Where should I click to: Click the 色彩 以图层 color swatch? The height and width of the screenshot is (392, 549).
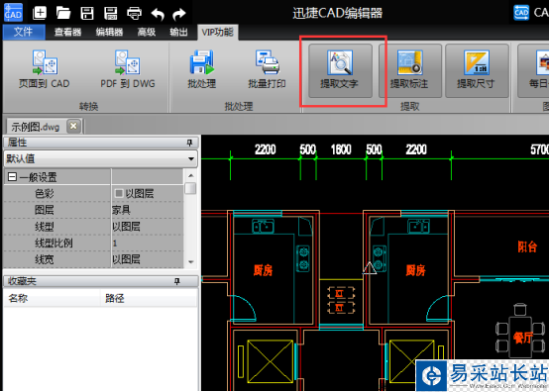[119, 193]
